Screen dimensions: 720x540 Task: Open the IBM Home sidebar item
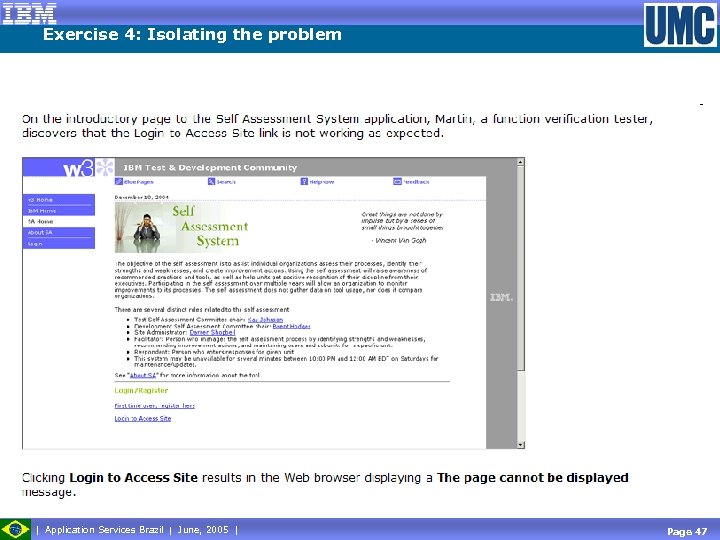tap(59, 211)
